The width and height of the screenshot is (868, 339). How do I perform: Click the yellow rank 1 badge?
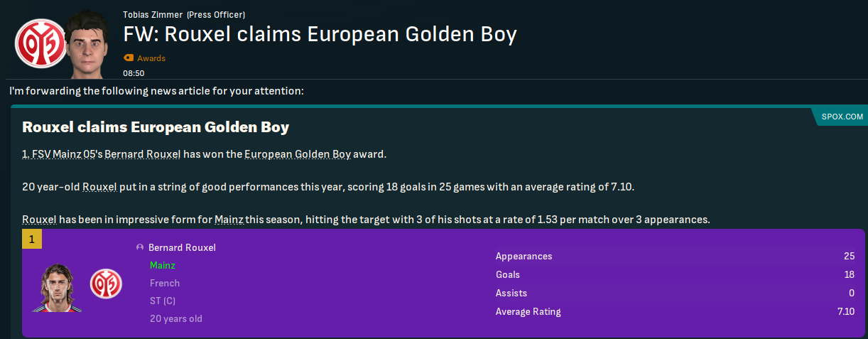(x=32, y=240)
